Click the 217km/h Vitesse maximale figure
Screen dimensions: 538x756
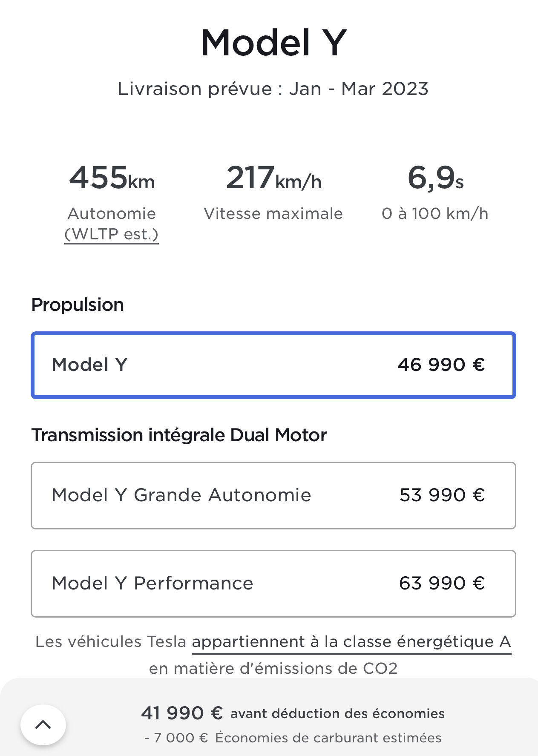coord(273,178)
